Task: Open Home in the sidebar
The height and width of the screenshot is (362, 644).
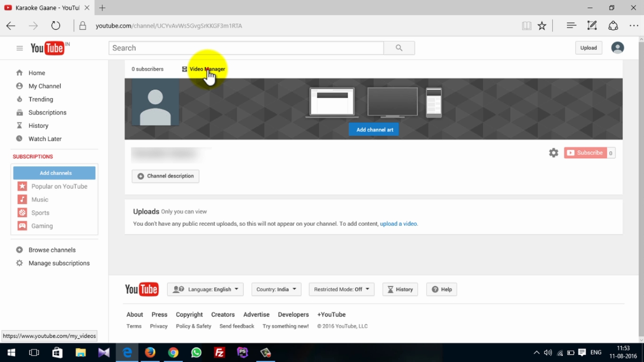Action: (36, 73)
